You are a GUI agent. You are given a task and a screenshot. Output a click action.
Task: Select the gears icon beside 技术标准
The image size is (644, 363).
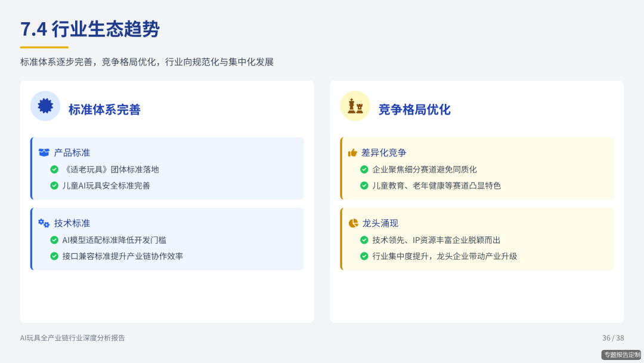43,223
